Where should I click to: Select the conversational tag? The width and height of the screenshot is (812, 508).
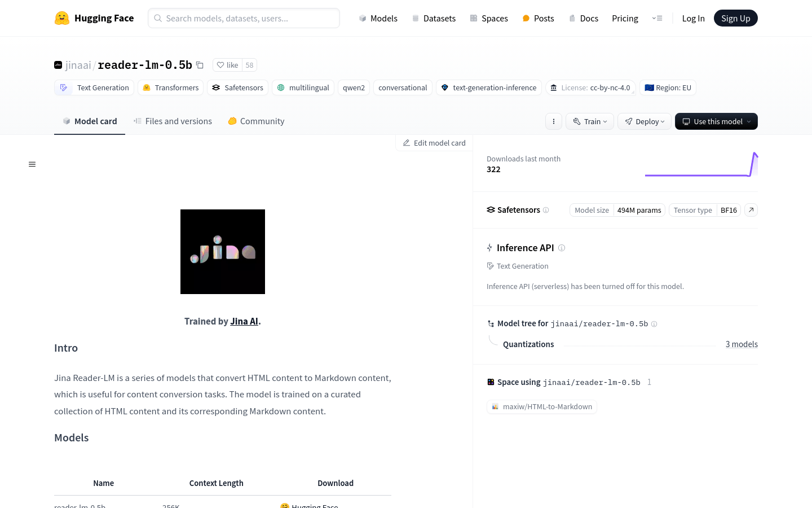403,87
